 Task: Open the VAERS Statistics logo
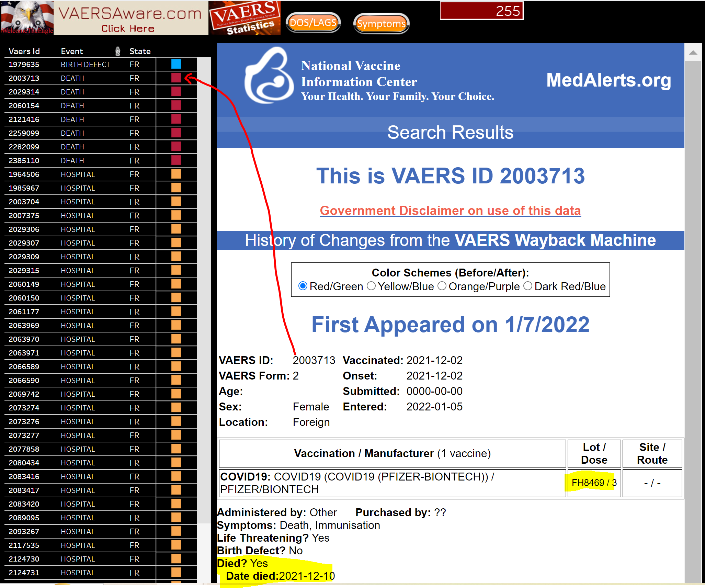click(245, 18)
